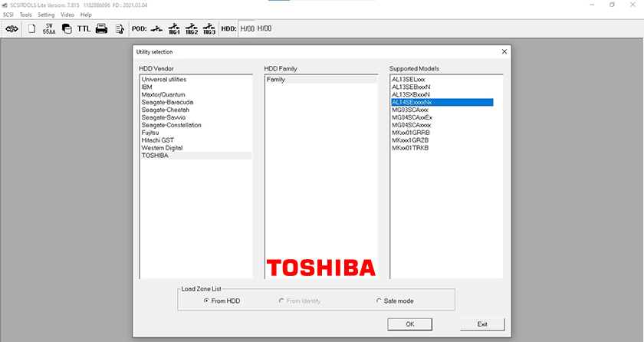Click the second H/00 HDD selector
This screenshot has width=644, height=342.
click(x=264, y=28)
